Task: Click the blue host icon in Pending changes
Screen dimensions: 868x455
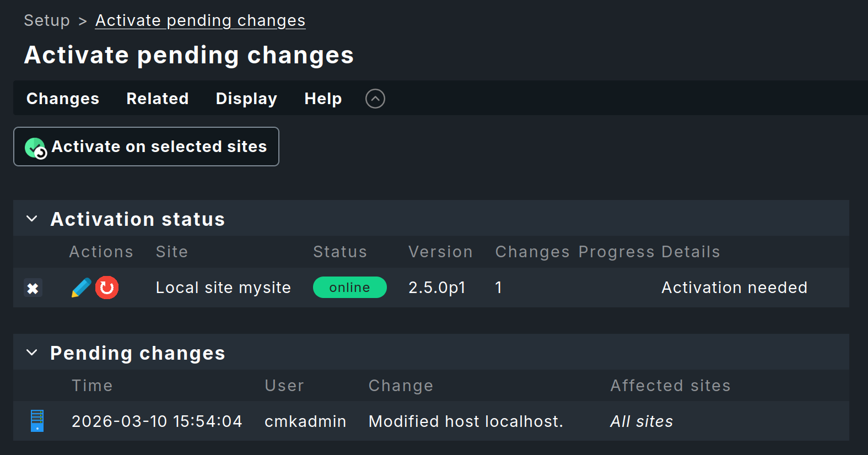Action: (x=37, y=421)
